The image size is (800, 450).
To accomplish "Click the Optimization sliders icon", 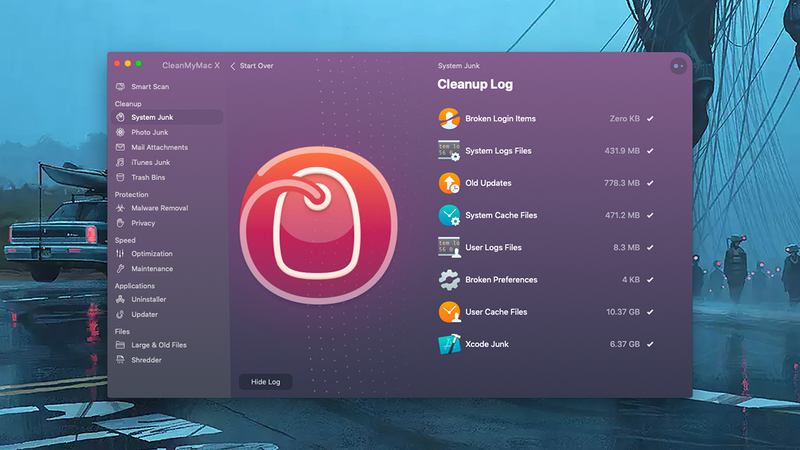I will pos(120,254).
